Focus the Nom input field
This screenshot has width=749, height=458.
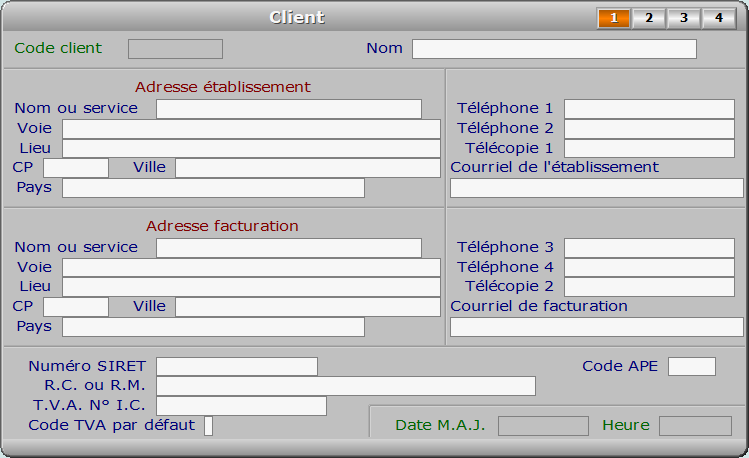tap(554, 49)
